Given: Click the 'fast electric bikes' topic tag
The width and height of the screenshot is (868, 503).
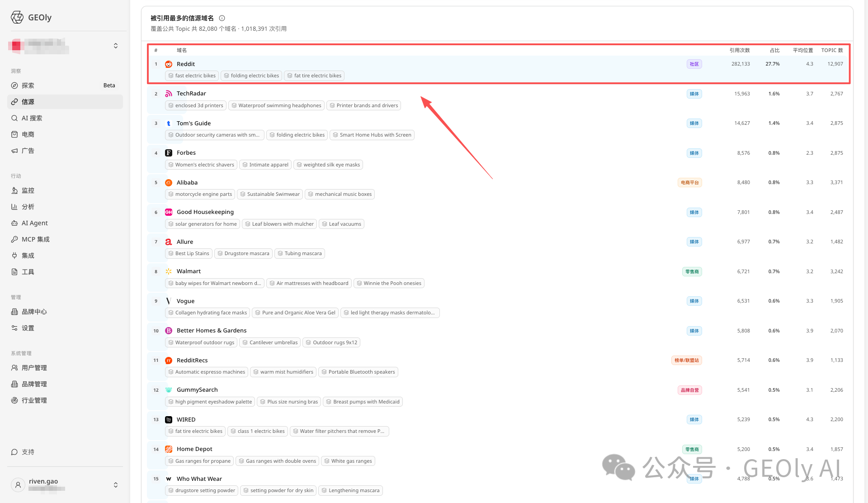Looking at the screenshot, I should (x=192, y=76).
